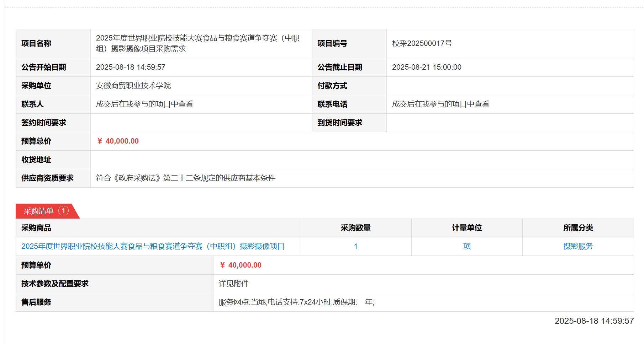Click the 联系电话 value text

click(440, 104)
